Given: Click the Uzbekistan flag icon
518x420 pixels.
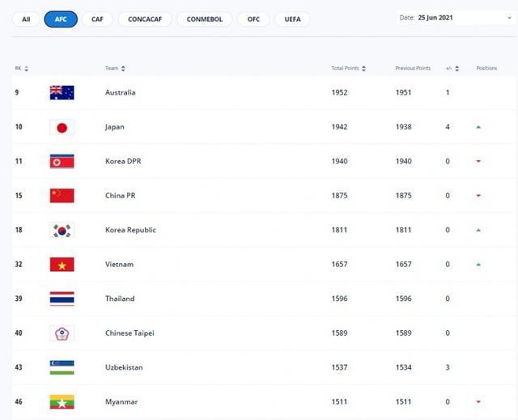Looking at the screenshot, I should 62,367.
